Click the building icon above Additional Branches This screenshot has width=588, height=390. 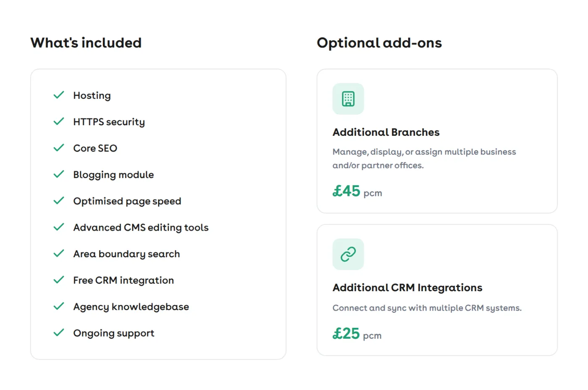coord(348,99)
